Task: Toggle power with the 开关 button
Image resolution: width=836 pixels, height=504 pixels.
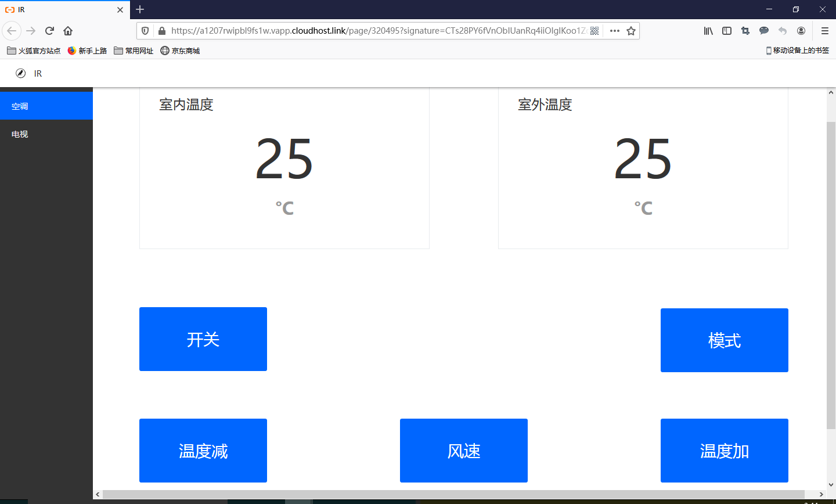Action: pyautogui.click(x=203, y=339)
